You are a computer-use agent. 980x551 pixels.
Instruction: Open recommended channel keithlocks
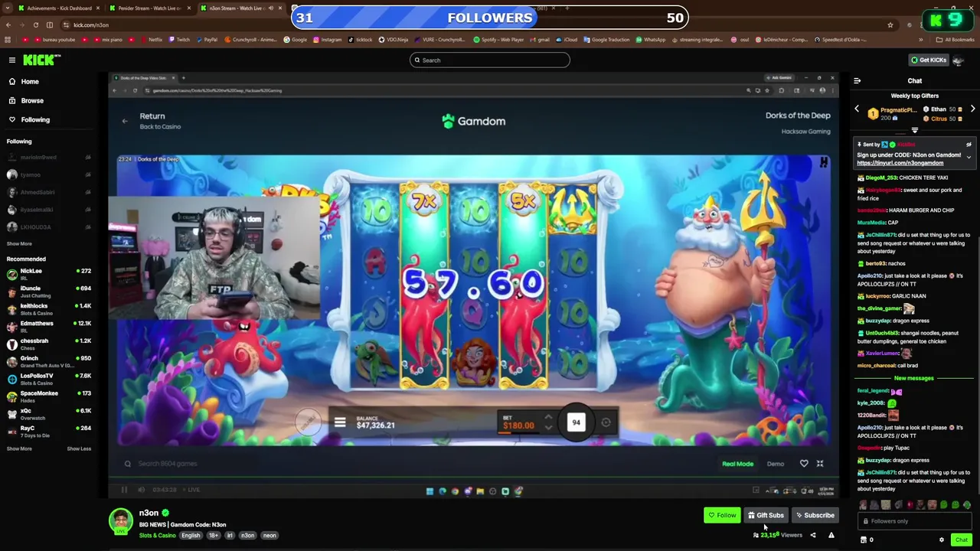tap(49, 309)
